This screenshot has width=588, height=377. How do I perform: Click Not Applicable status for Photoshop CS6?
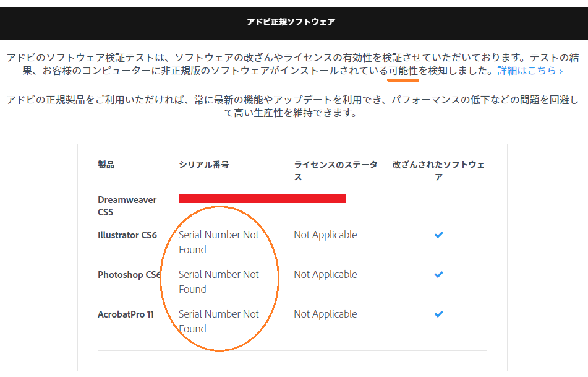tap(325, 275)
